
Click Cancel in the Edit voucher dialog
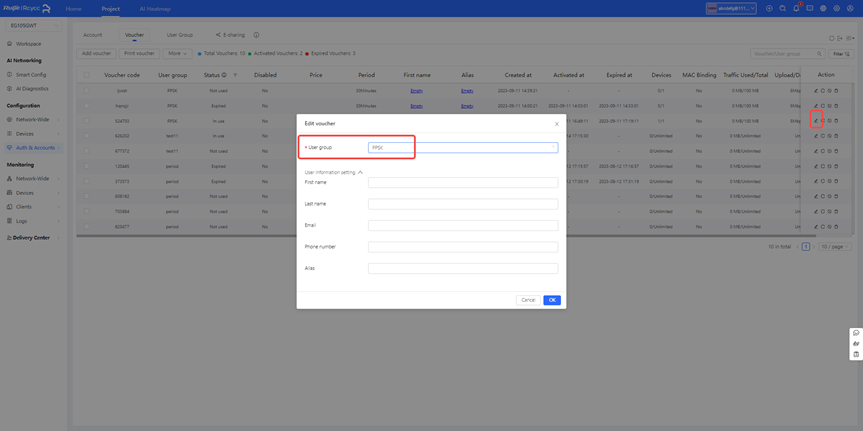528,300
